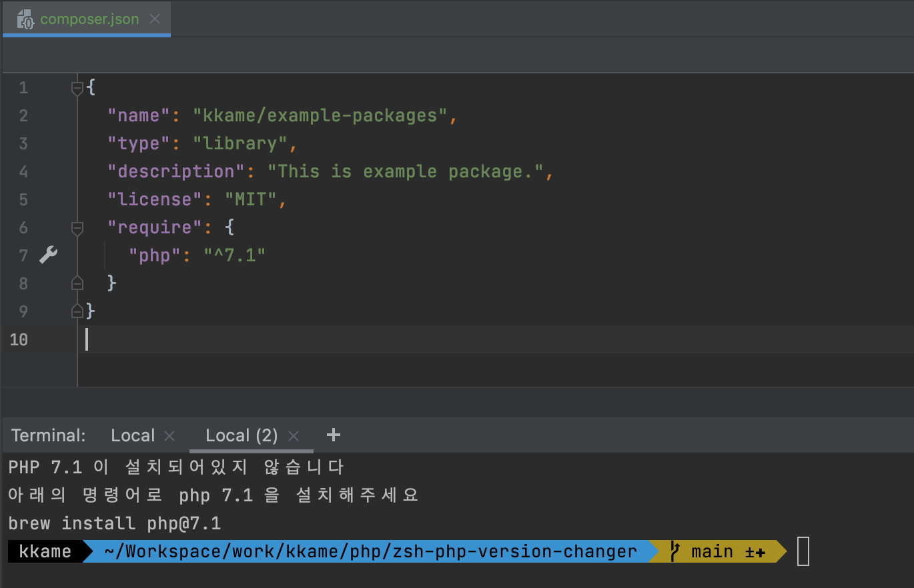
Task: Click the "PHP 7.1 이 설치되어있지 않습니다" line
Action: coord(176,467)
